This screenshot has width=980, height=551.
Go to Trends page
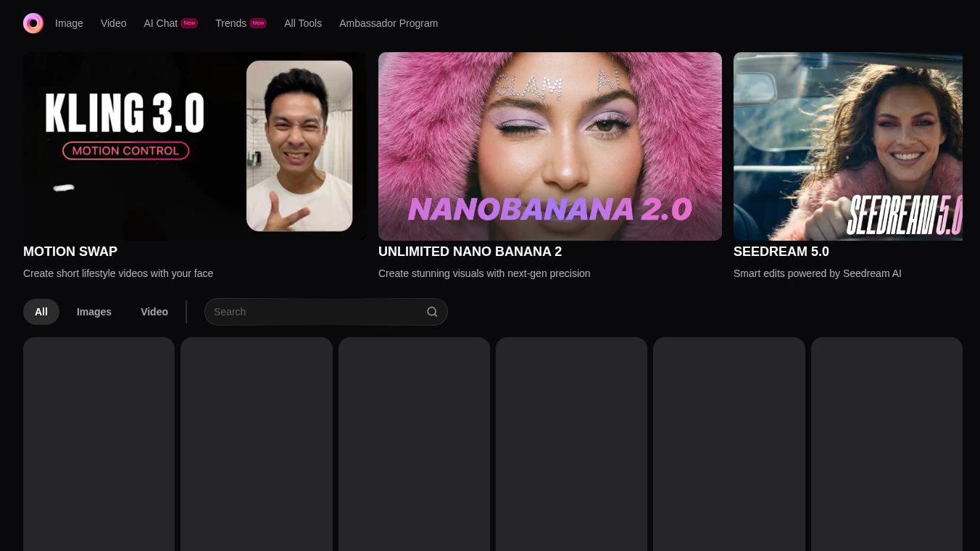241,23
